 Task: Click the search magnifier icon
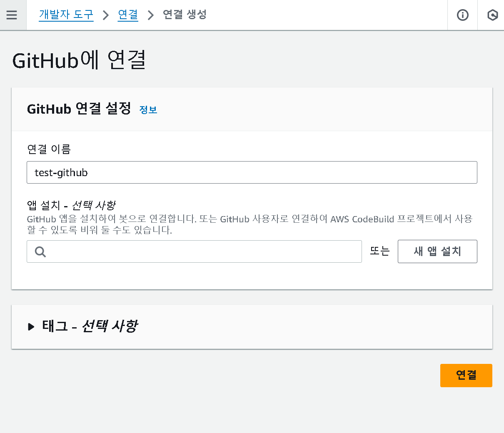(40, 251)
